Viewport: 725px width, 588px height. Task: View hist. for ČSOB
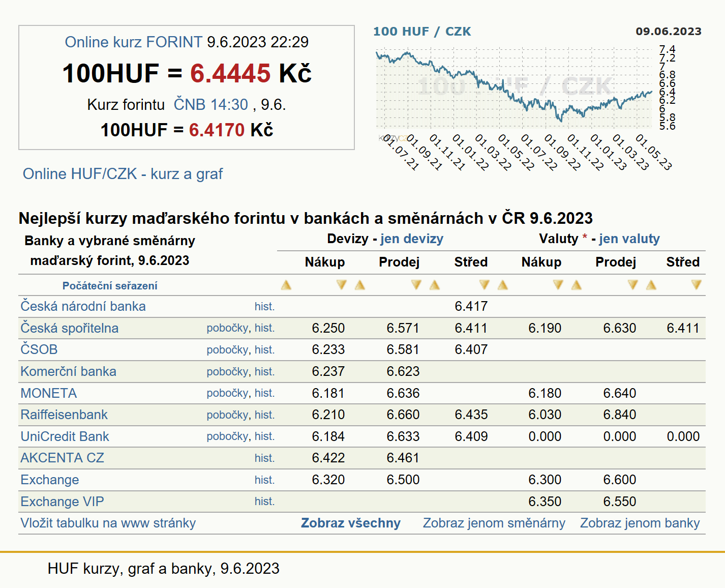point(264,350)
